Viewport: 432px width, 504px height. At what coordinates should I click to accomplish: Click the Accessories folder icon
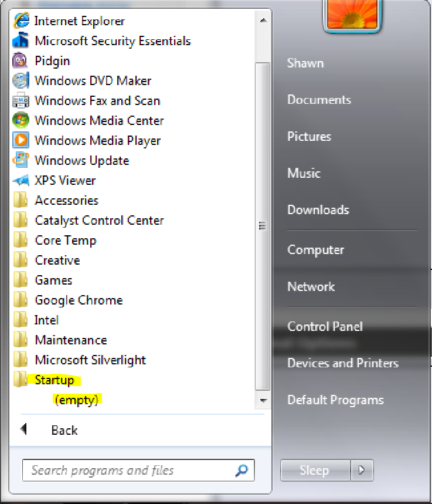coord(21,200)
